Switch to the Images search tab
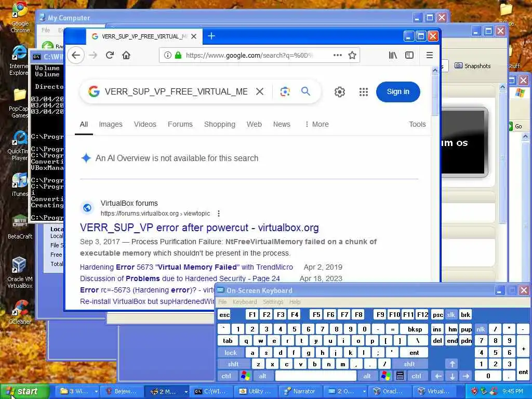This screenshot has width=532, height=399. tap(111, 125)
